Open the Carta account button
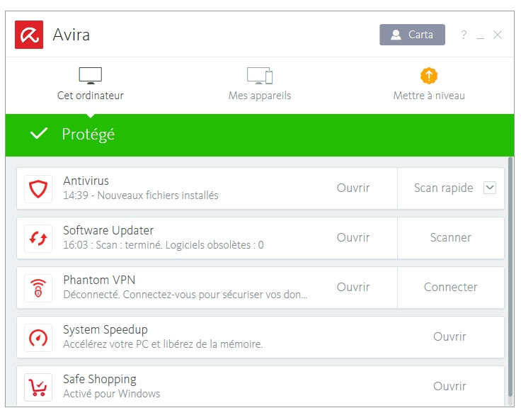The height and width of the screenshot is (420, 521). click(412, 35)
